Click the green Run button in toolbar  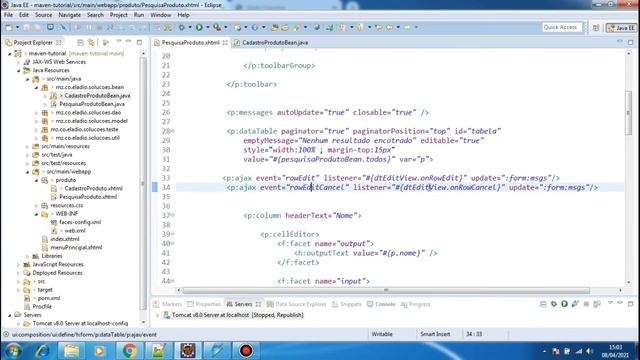[199, 27]
